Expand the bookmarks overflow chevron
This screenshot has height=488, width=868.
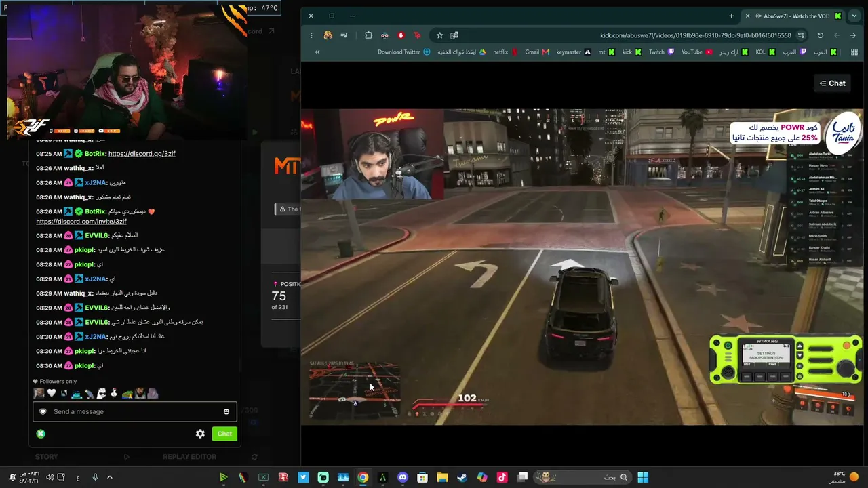(317, 52)
